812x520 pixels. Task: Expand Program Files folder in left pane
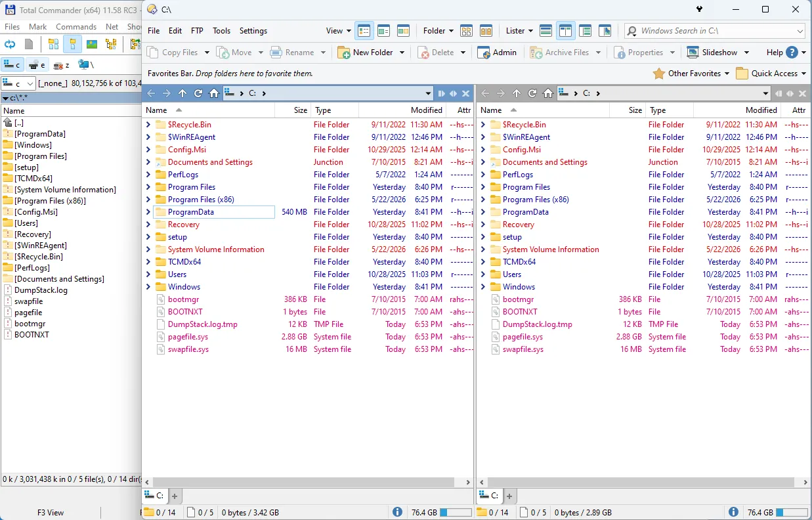pyautogui.click(x=148, y=187)
